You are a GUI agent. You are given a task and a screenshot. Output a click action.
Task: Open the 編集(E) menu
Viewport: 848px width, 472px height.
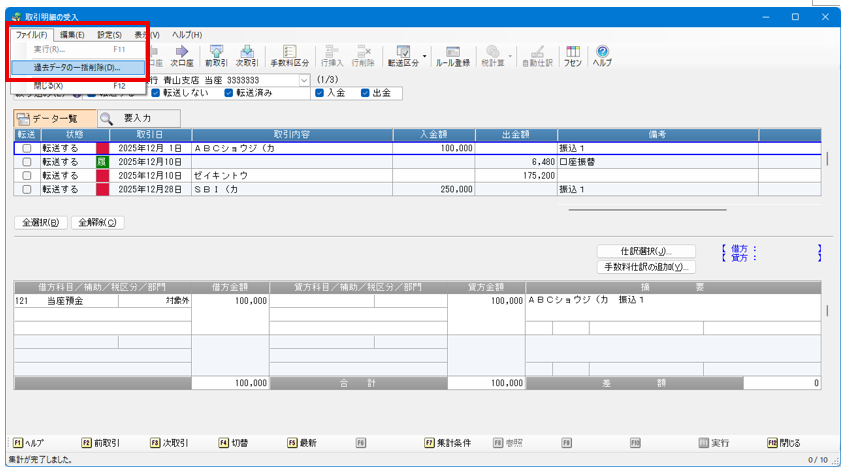72,35
